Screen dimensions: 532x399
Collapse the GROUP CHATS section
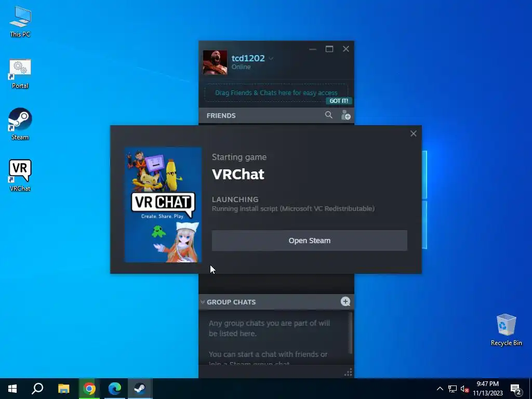203,302
